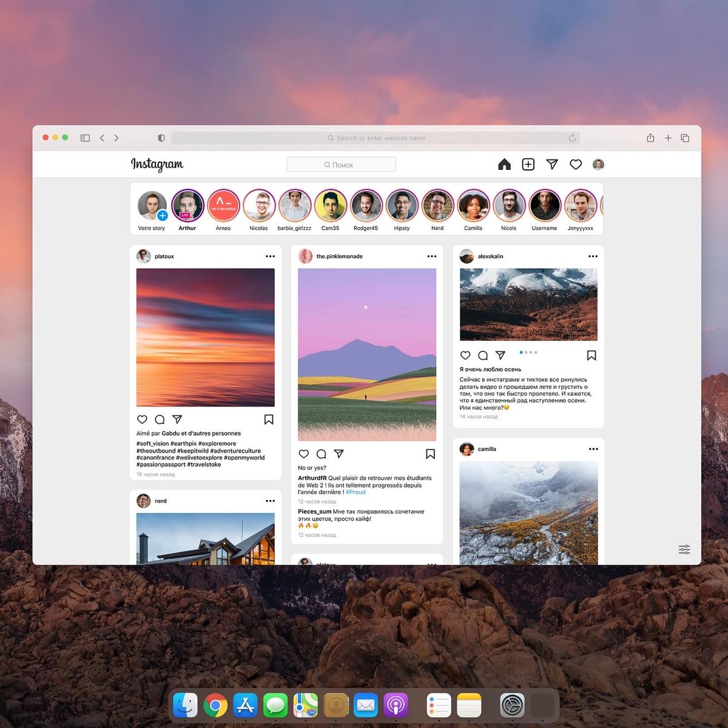The image size is (728, 728).
Task: Open Finder from the Dock
Action: tap(186, 706)
